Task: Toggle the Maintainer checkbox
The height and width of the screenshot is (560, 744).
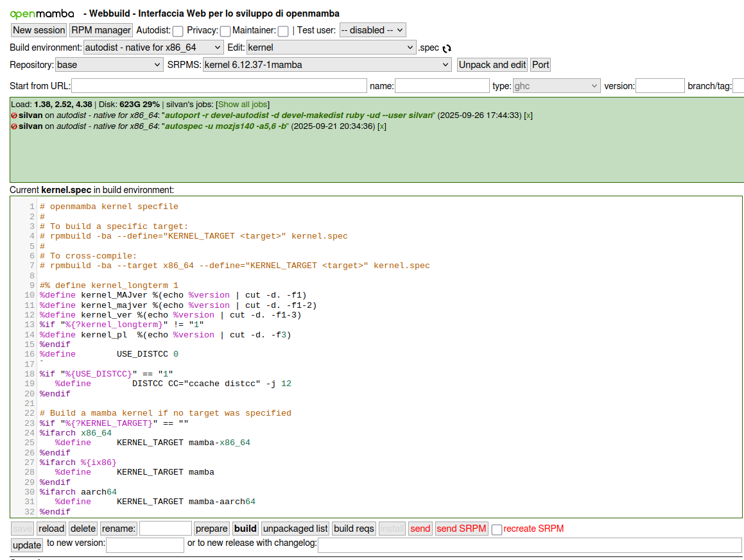Action: (x=283, y=31)
